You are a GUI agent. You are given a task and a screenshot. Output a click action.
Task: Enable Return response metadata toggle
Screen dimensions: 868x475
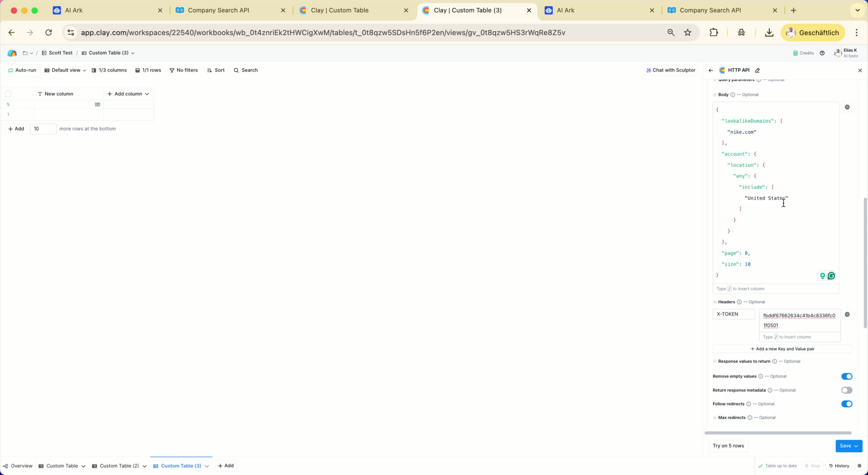tap(847, 390)
